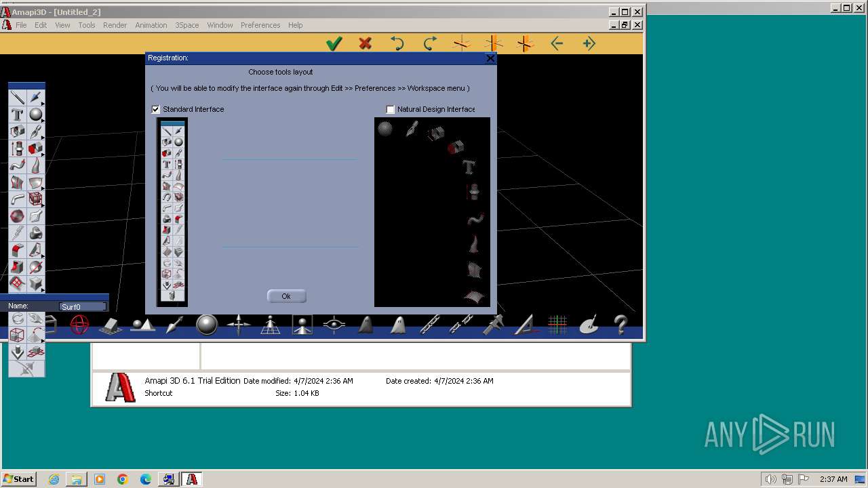Click the Standard Interface toolbar preview thumbnail
Screen dimensions: 868x488
coord(172,212)
